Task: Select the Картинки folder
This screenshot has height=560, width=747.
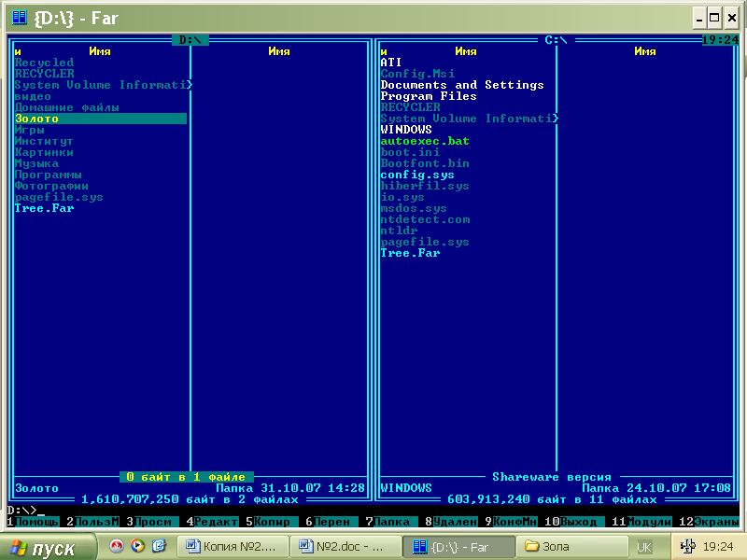Action: click(x=44, y=152)
